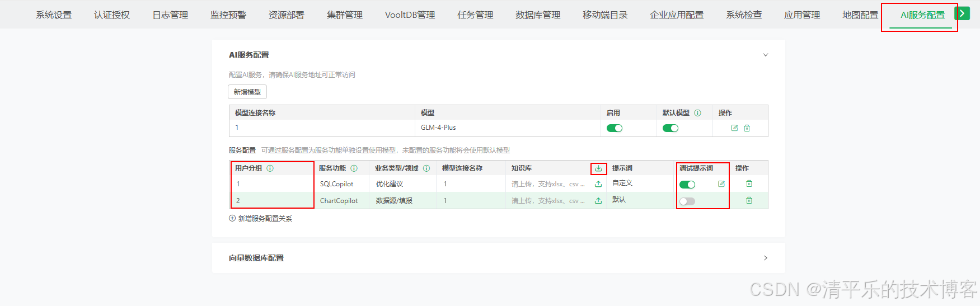Disable 调试提示词 switch for SQLCopilot
Viewport: 980px width, 306px height.
687,185
